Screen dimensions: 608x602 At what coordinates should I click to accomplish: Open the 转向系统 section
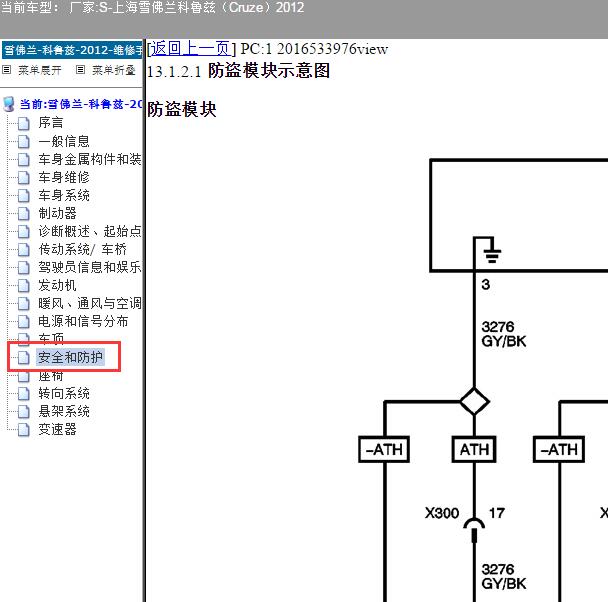coord(64,393)
